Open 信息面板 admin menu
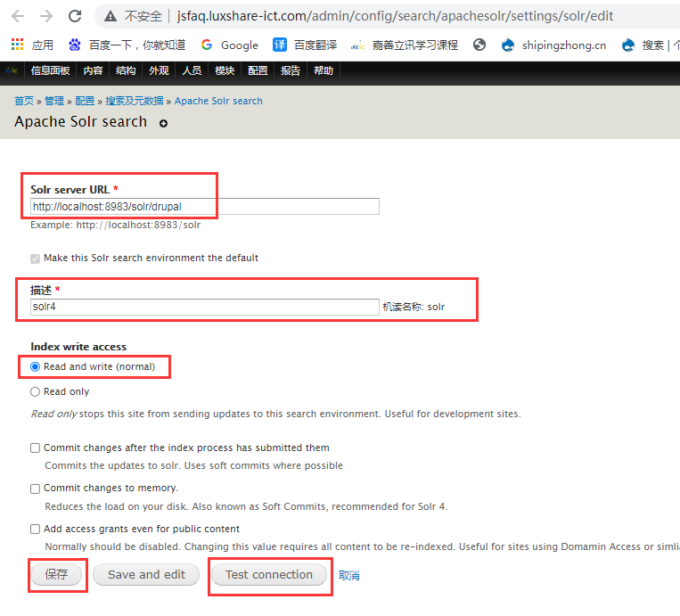This screenshot has height=616, width=680. pyautogui.click(x=50, y=70)
